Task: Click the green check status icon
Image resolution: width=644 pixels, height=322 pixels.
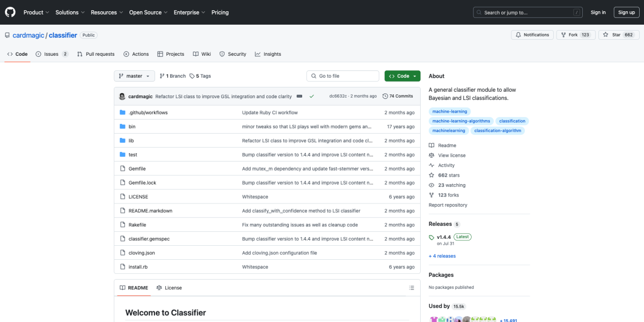Action: (x=312, y=97)
